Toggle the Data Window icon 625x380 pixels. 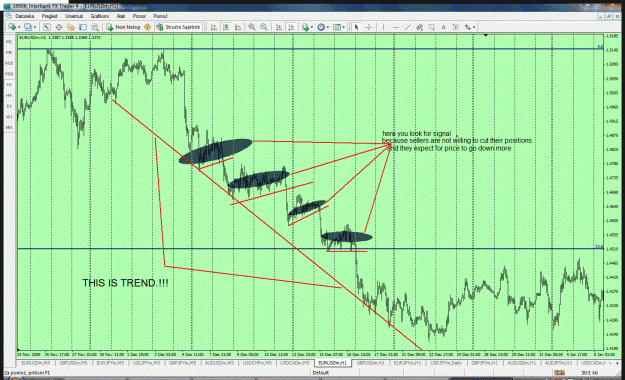[x=59, y=27]
